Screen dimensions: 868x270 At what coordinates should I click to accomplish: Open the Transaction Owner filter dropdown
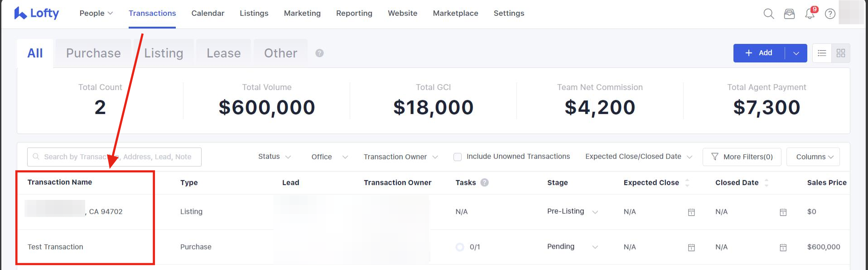click(x=400, y=157)
